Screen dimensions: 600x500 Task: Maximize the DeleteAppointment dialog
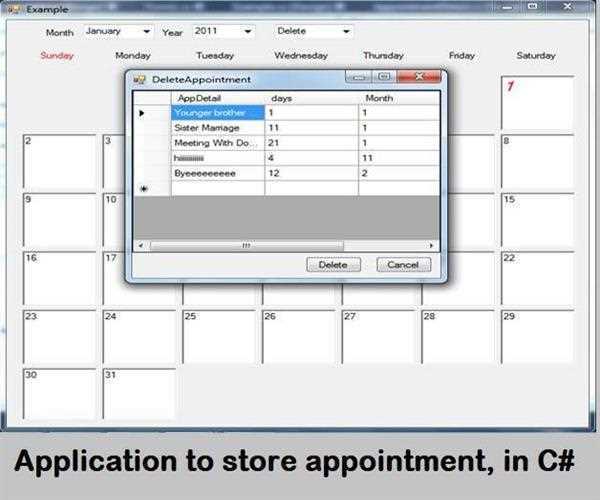(x=384, y=77)
